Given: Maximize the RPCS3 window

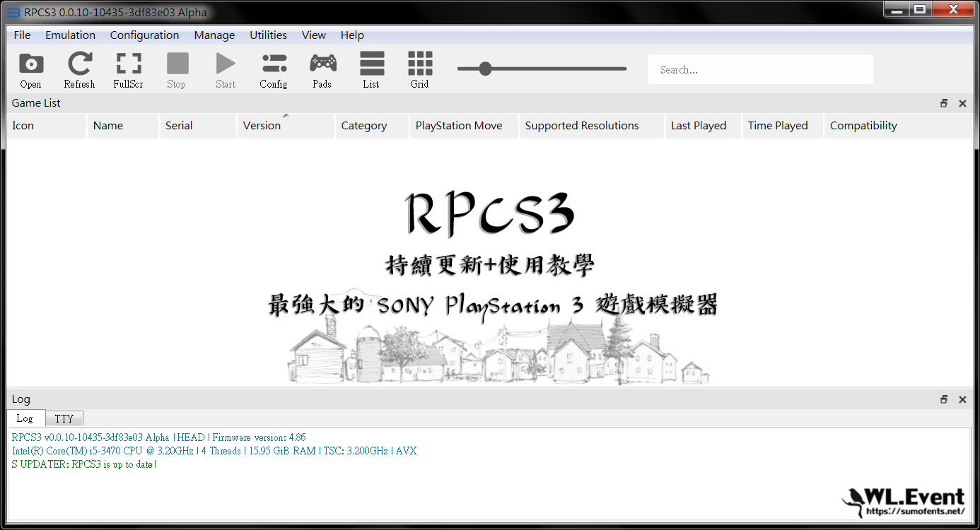Looking at the screenshot, I should coord(920,10).
